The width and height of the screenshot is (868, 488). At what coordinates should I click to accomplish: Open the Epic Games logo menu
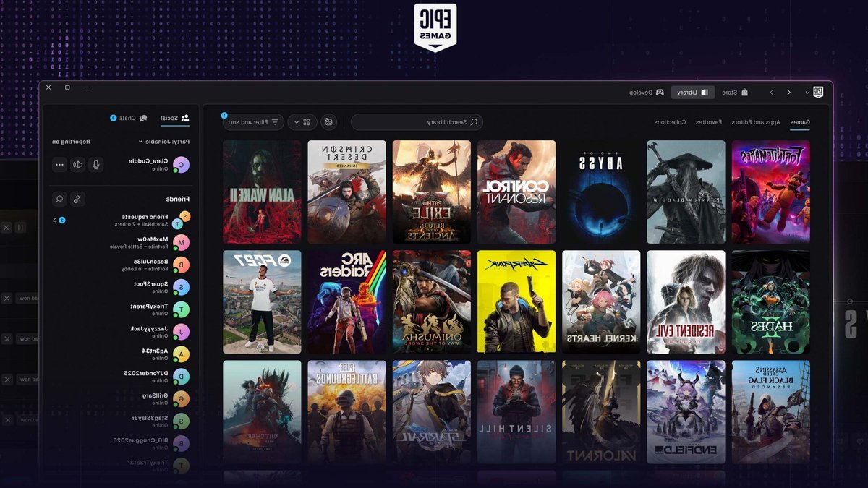tap(818, 92)
